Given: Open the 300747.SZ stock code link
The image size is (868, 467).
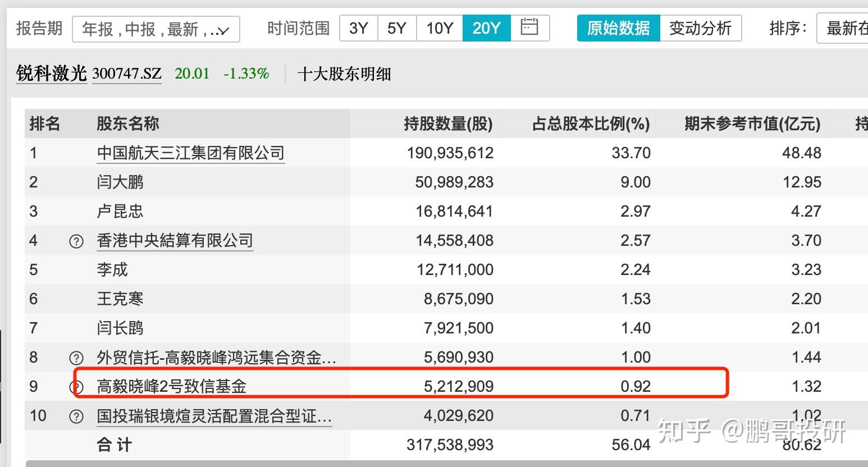Looking at the screenshot, I should 127,74.
